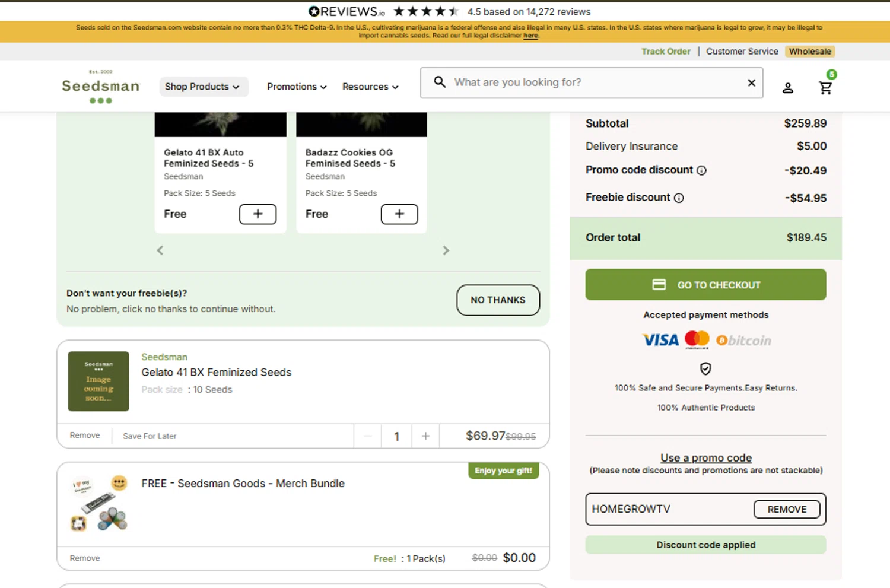890x588 pixels.
Task: Click Gelato 41 BX quantity field
Action: [x=396, y=437]
